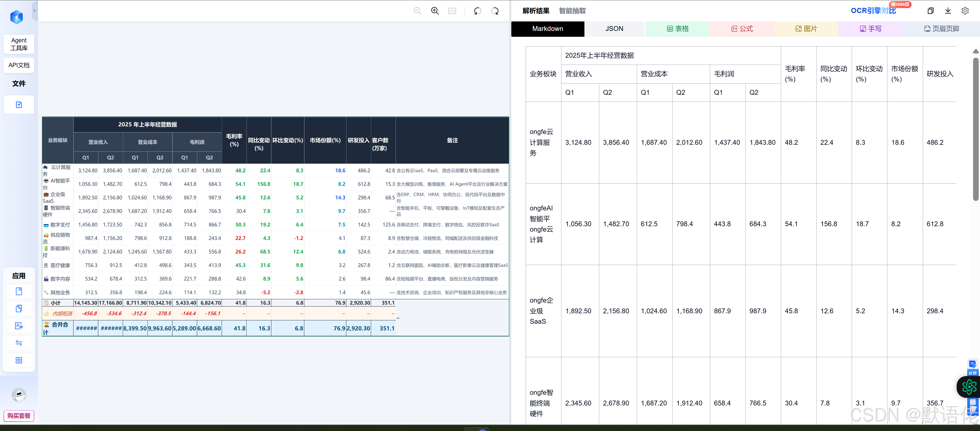Image resolution: width=980 pixels, height=431 pixels.
Task: Click the 业务板块 header in results table
Action: 543,74
